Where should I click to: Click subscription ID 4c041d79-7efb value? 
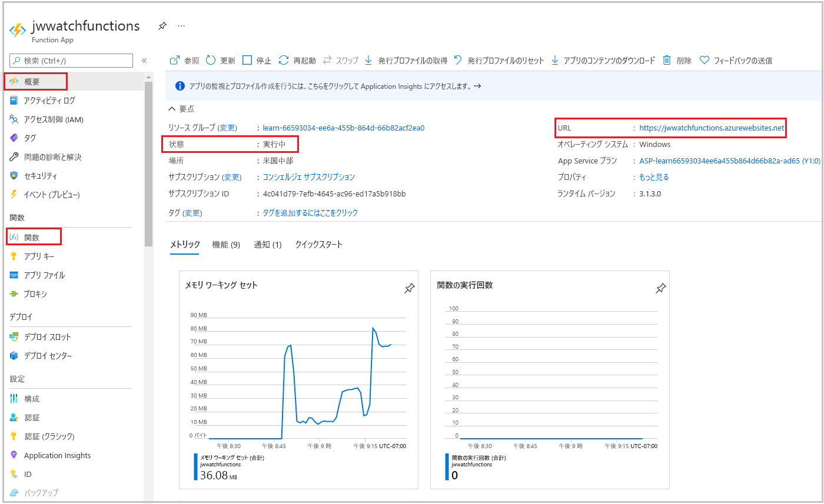334,193
